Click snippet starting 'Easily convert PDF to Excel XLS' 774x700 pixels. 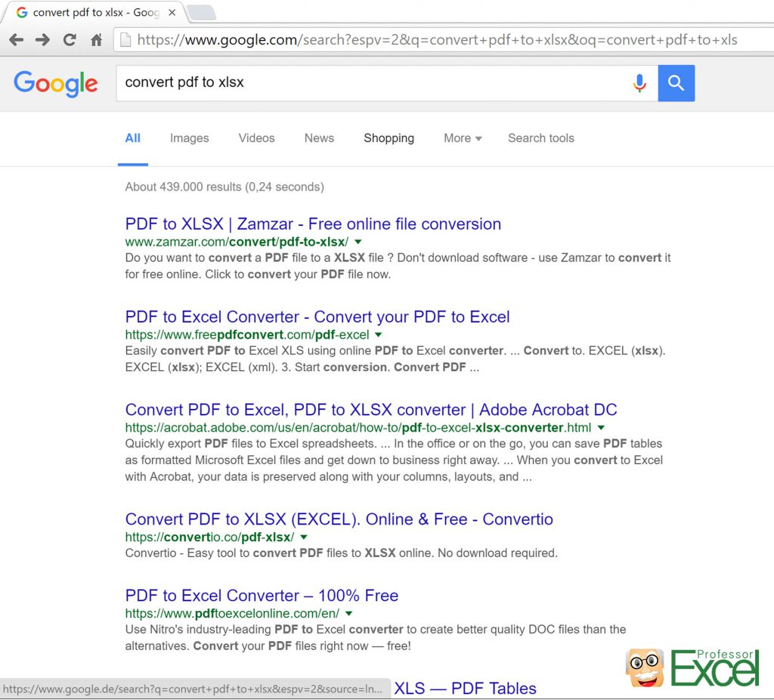pyautogui.click(x=395, y=359)
